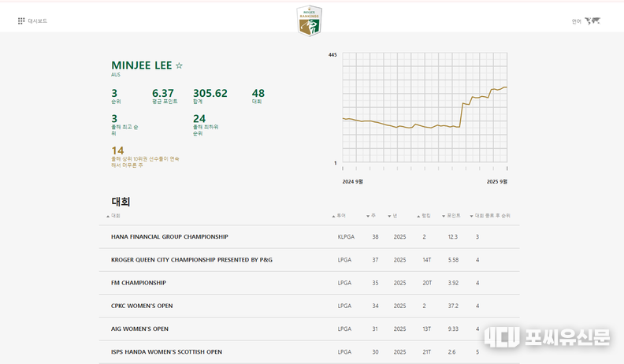Click week 30 in Scottish Open row

(x=375, y=352)
